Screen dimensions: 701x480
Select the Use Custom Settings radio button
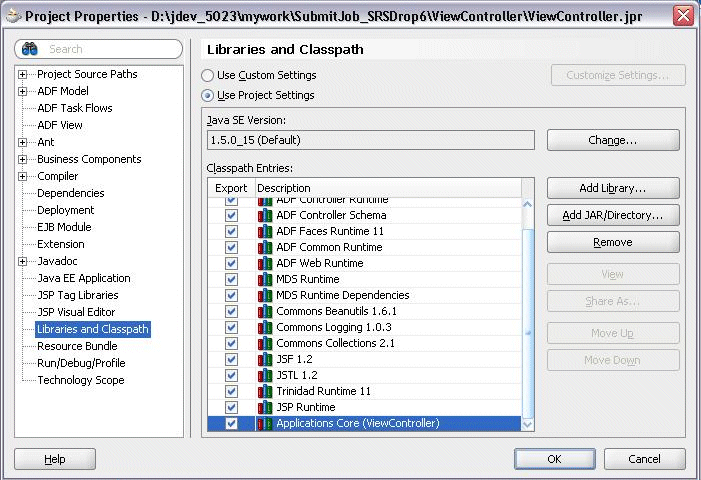click(207, 75)
